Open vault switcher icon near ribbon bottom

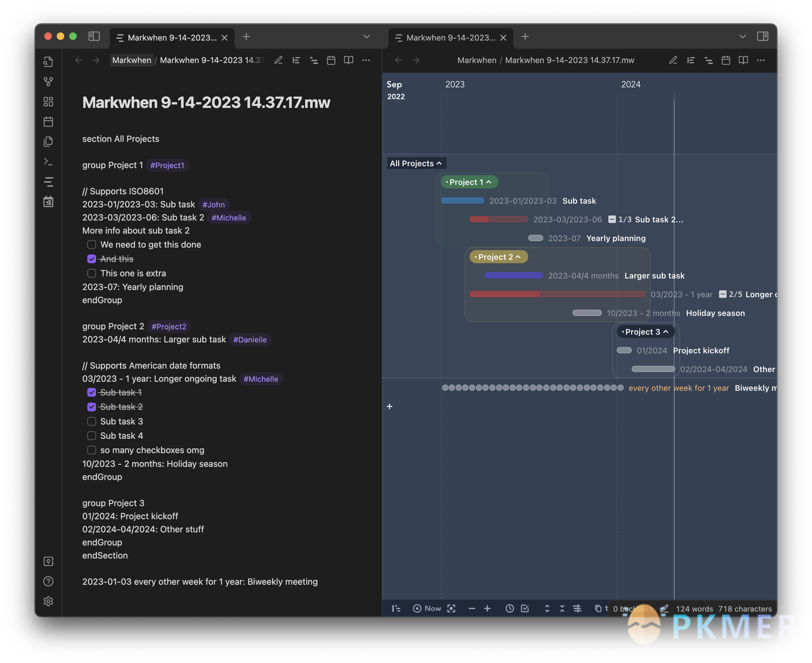click(48, 561)
